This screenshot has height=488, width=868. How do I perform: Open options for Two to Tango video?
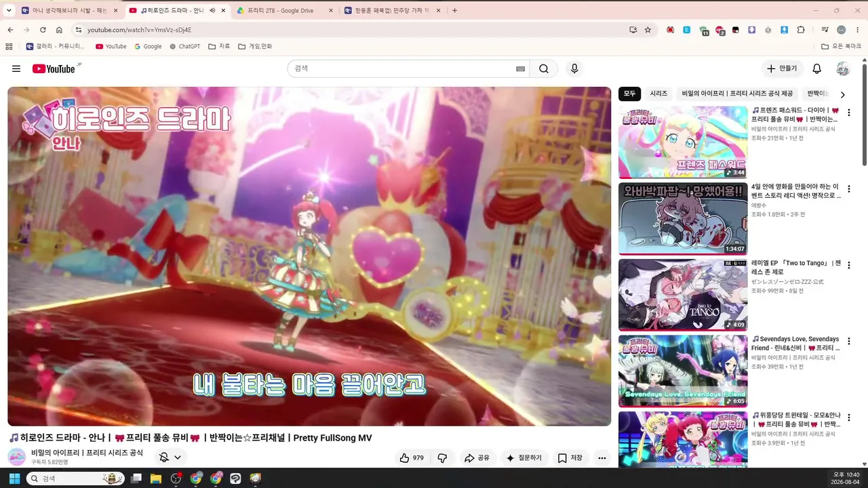848,266
